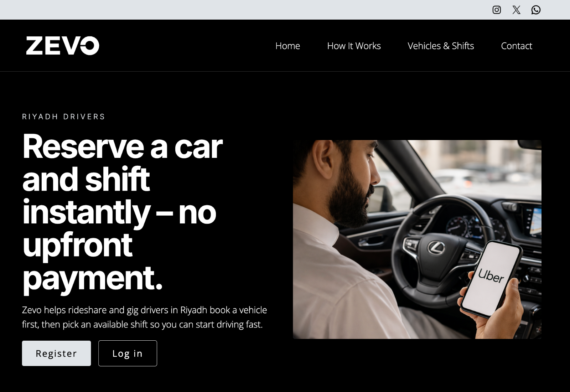Click the X (Twitter) icon
The width and height of the screenshot is (570, 392).
click(516, 10)
